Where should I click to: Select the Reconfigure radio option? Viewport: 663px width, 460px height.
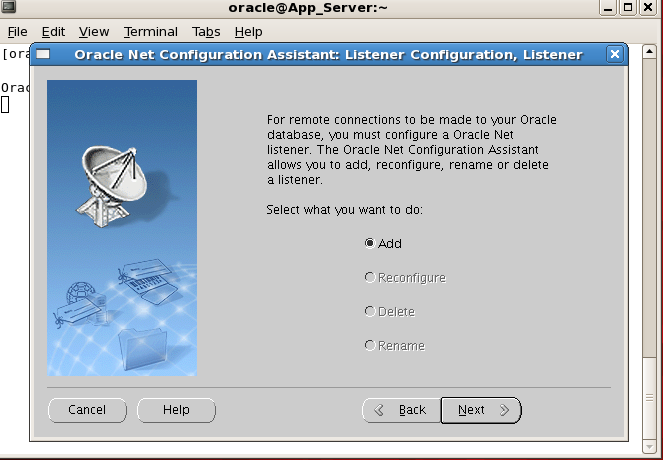click(371, 277)
